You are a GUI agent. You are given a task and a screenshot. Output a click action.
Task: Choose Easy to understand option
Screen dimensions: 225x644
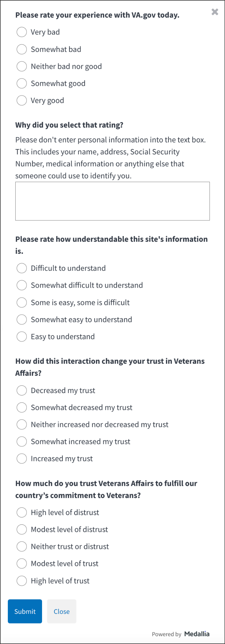click(22, 337)
